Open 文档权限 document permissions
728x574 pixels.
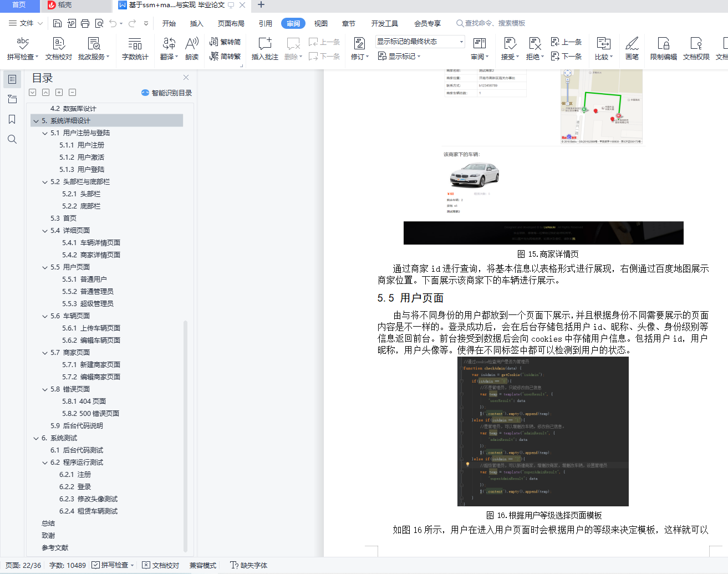click(696, 48)
